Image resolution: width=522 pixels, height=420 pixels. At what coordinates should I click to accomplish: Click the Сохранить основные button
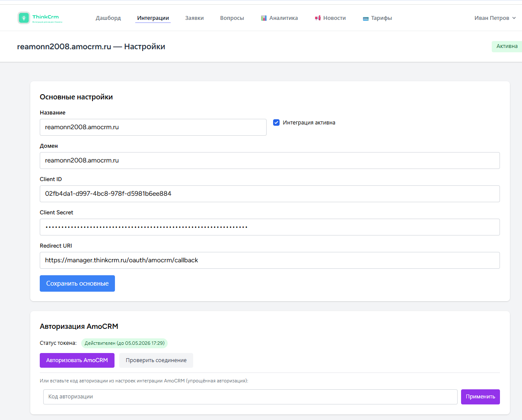[77, 283]
